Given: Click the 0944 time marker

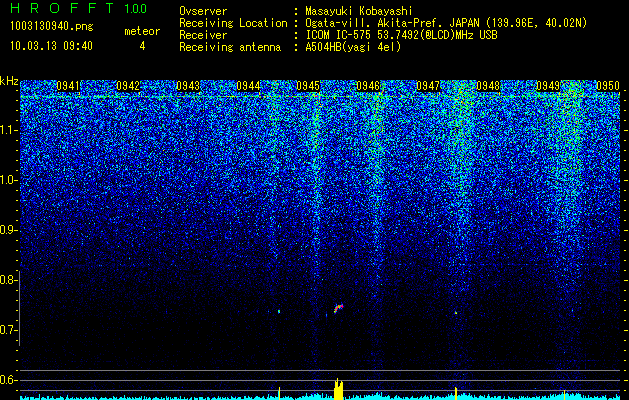Looking at the screenshot, I should (248, 86).
